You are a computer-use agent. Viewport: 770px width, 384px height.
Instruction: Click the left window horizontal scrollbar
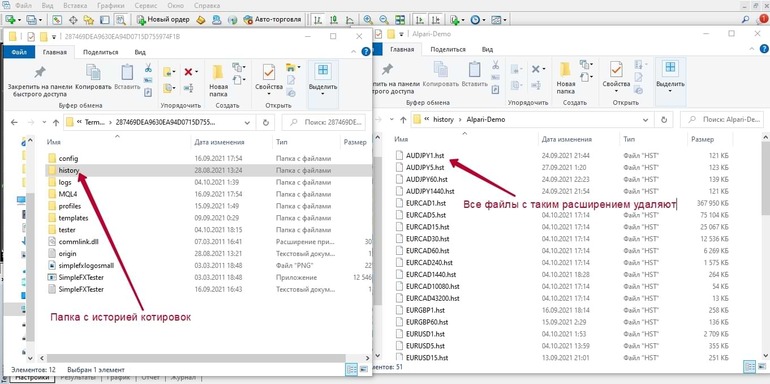tap(196, 358)
